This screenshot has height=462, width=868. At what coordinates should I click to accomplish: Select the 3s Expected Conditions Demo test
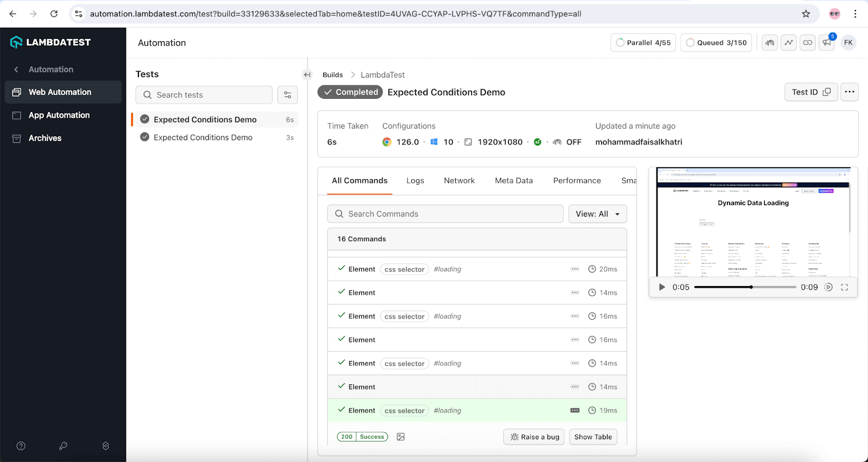coord(215,137)
